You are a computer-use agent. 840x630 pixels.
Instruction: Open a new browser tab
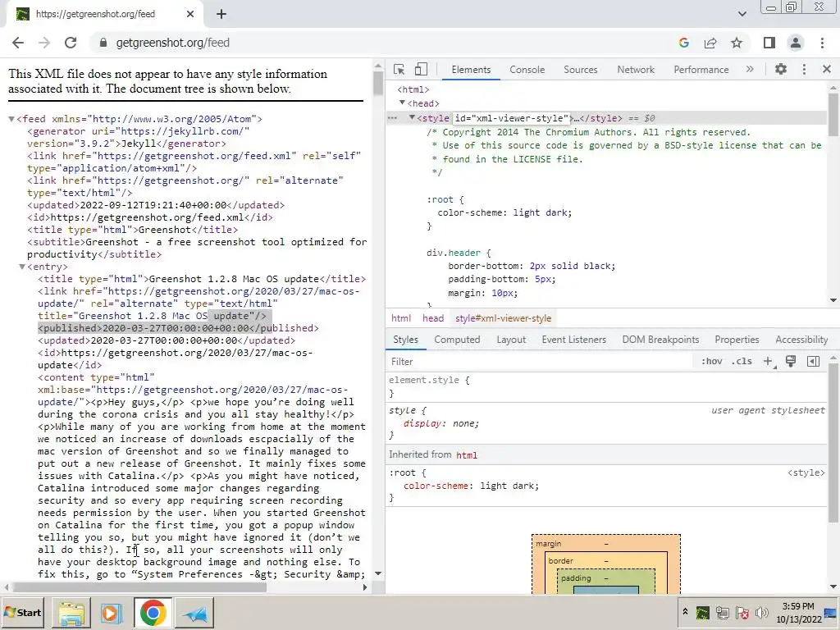point(221,14)
